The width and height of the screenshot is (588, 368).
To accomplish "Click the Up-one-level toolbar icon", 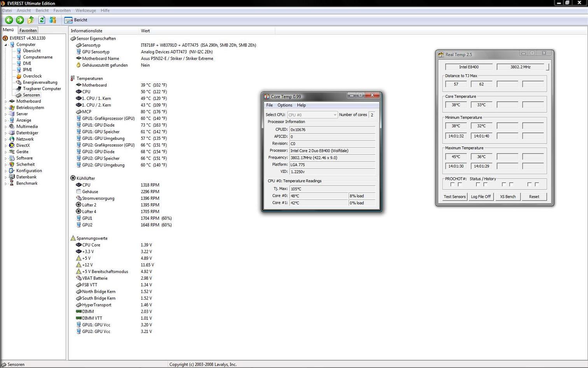I will (x=31, y=20).
